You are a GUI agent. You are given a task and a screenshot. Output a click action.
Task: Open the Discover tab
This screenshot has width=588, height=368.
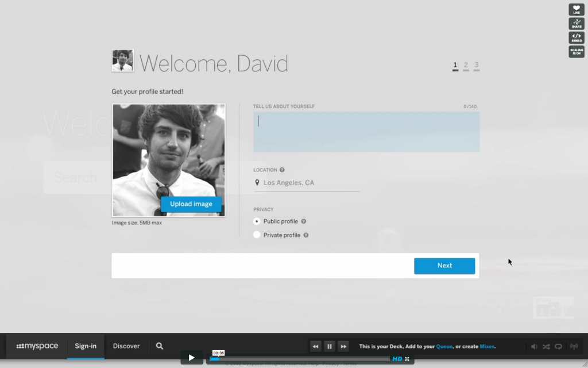126,346
